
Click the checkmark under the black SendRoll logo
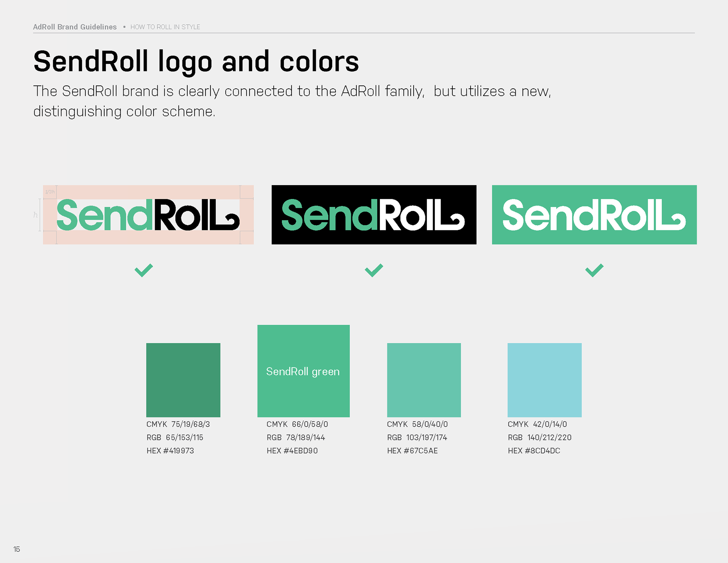pyautogui.click(x=374, y=270)
